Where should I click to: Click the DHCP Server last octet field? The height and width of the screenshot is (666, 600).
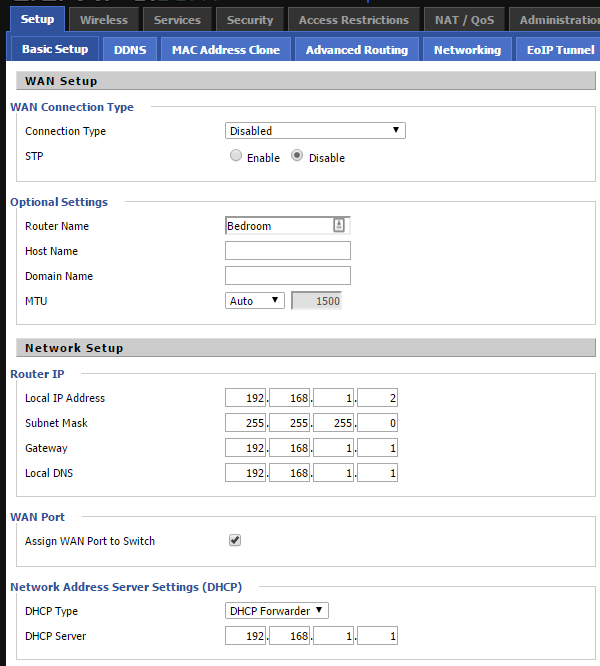pyautogui.click(x=377, y=636)
